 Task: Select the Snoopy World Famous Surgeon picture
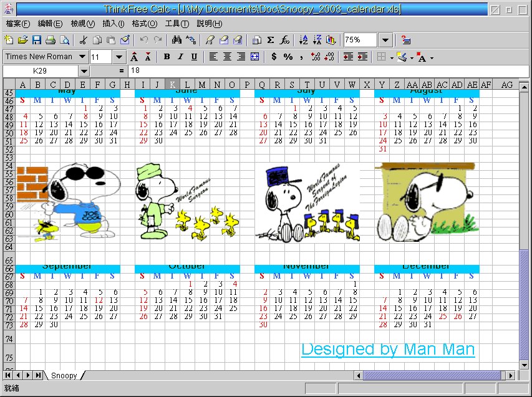pyautogui.click(x=187, y=203)
